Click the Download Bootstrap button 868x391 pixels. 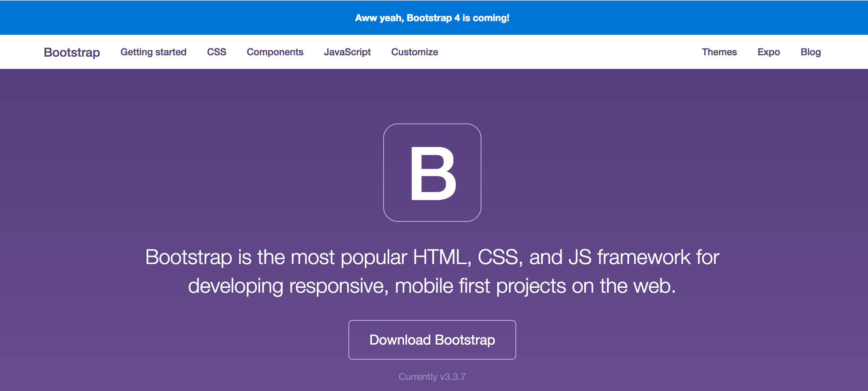[x=432, y=340]
